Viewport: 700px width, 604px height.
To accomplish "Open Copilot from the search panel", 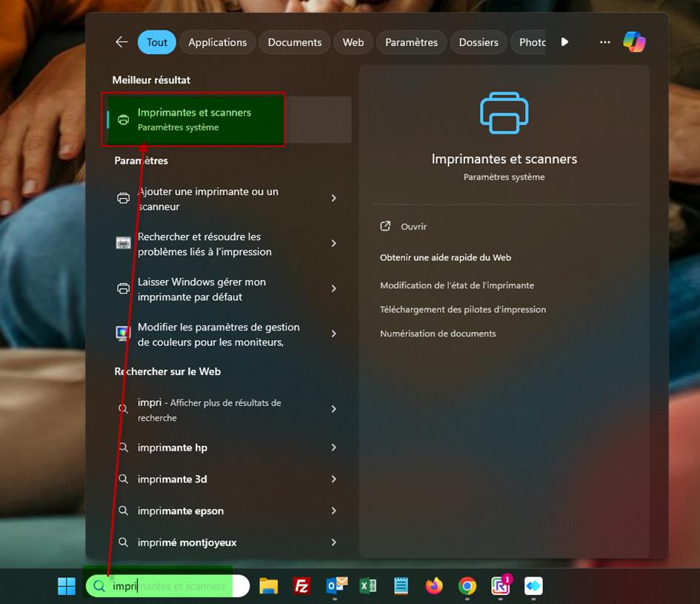I will tap(634, 42).
